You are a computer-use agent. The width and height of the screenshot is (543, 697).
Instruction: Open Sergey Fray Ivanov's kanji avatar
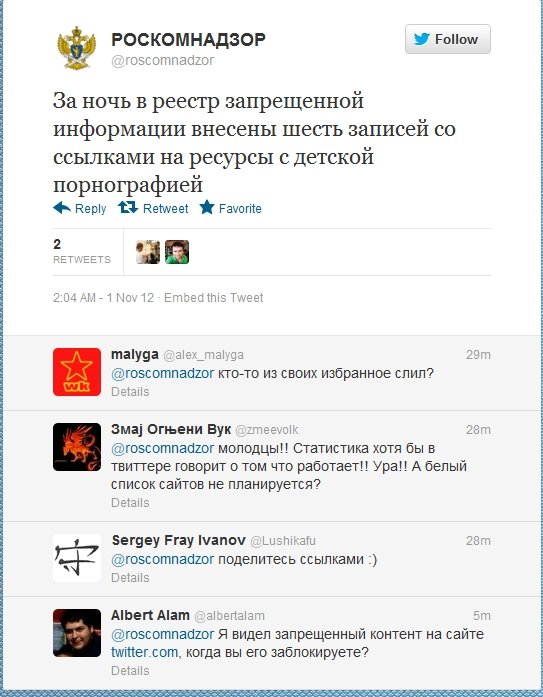[77, 557]
